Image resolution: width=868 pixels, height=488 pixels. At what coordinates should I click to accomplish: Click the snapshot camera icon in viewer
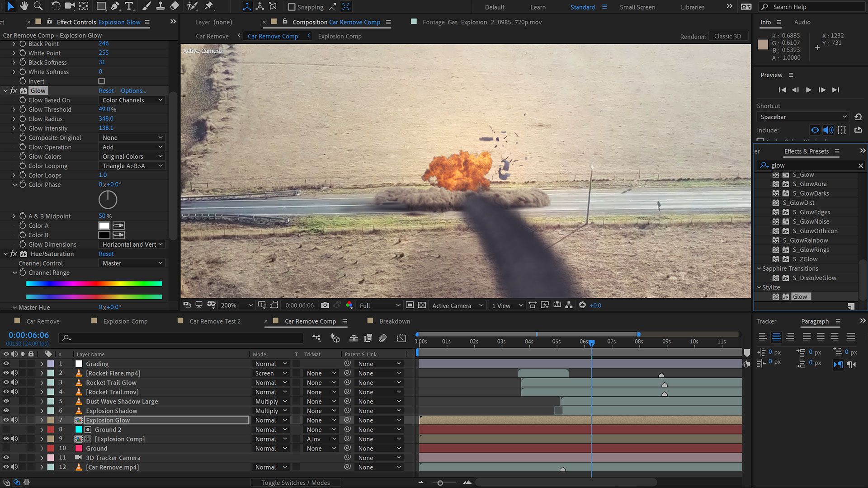[325, 305]
